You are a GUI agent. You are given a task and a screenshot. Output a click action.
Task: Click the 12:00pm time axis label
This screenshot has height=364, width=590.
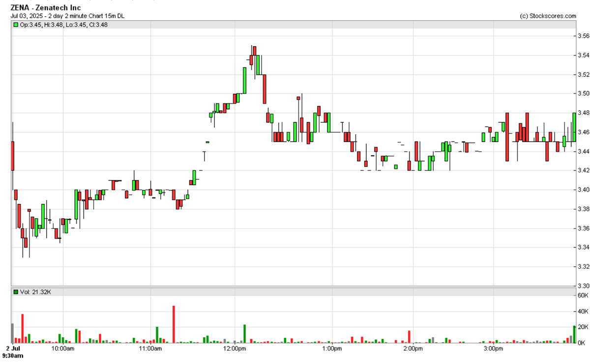pos(234,348)
